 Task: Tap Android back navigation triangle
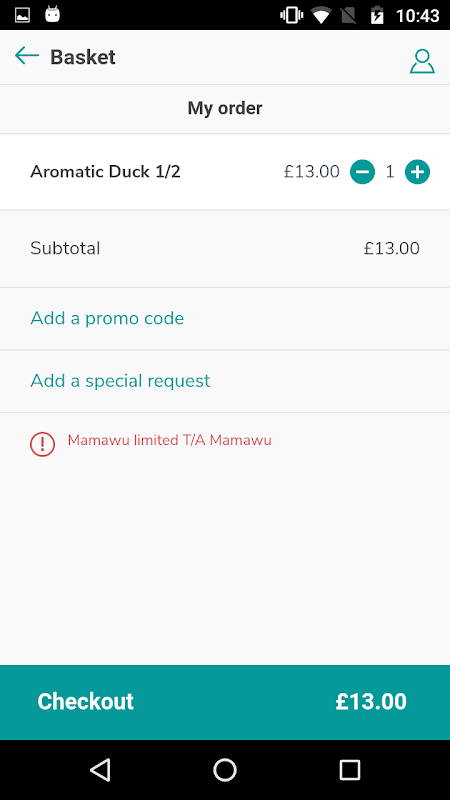coord(100,769)
